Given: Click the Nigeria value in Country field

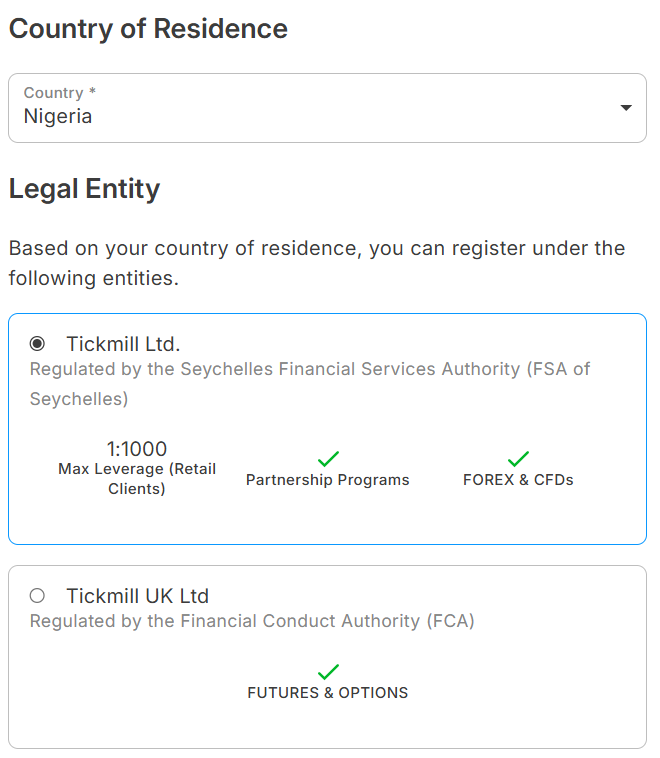Looking at the screenshot, I should (58, 116).
